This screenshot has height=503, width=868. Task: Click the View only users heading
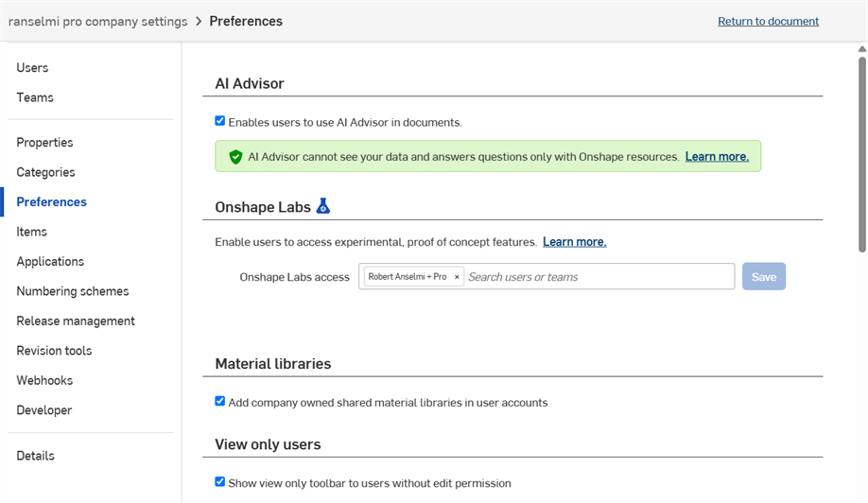268,444
